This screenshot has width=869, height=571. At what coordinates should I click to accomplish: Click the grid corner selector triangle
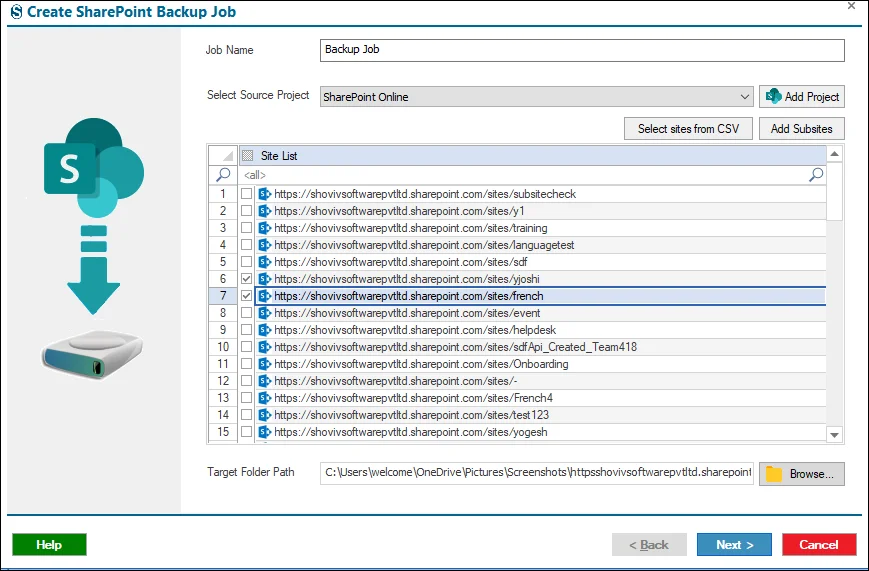[223, 156]
